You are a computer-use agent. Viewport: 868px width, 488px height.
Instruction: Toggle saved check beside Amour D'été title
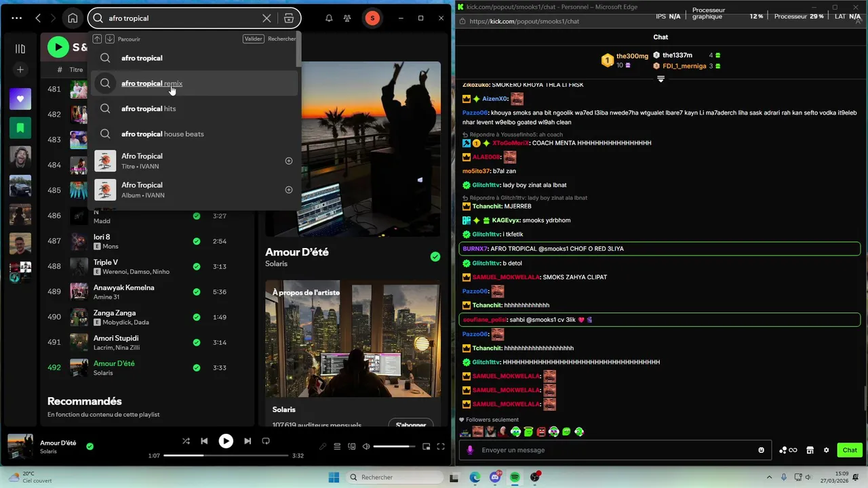435,256
